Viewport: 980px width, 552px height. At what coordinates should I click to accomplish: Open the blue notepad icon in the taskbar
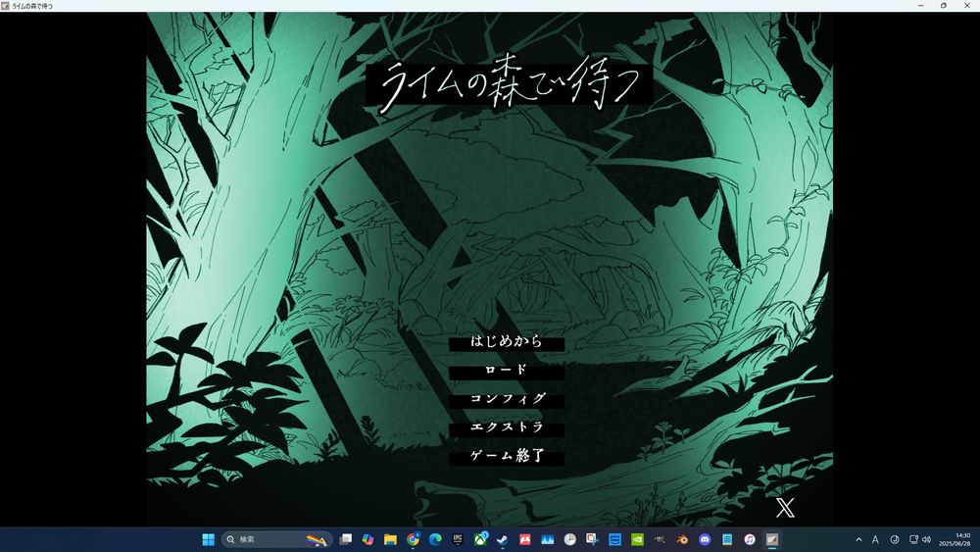[727, 539]
